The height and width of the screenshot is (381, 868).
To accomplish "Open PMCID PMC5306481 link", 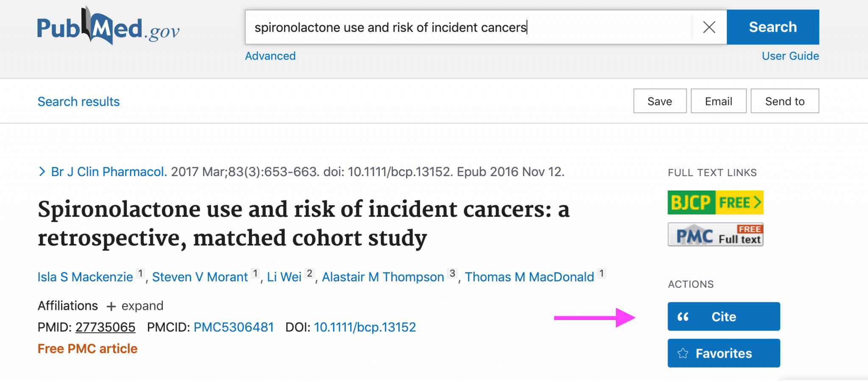I will [234, 327].
